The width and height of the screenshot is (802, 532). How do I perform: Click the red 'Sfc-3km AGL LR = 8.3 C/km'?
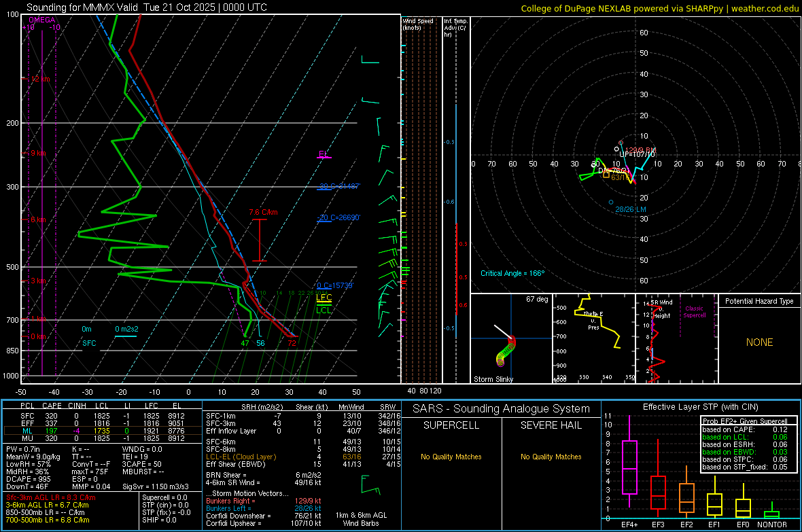(51, 497)
